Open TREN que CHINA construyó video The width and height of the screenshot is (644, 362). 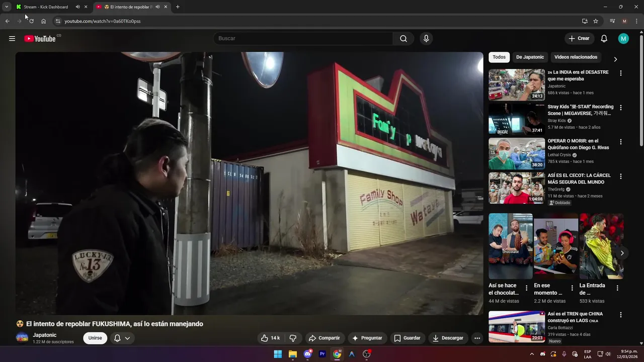click(x=517, y=326)
